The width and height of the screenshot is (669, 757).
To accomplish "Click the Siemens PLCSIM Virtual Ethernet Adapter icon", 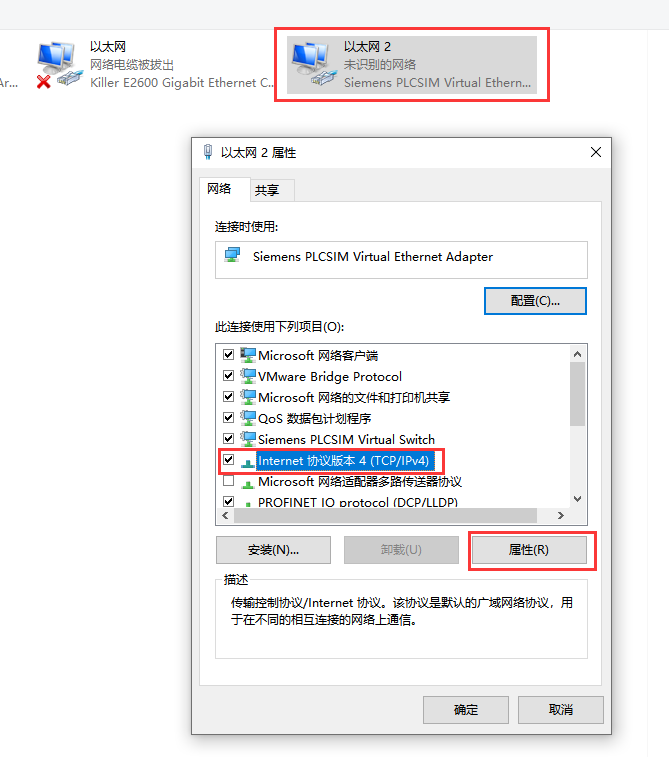I will point(232,255).
